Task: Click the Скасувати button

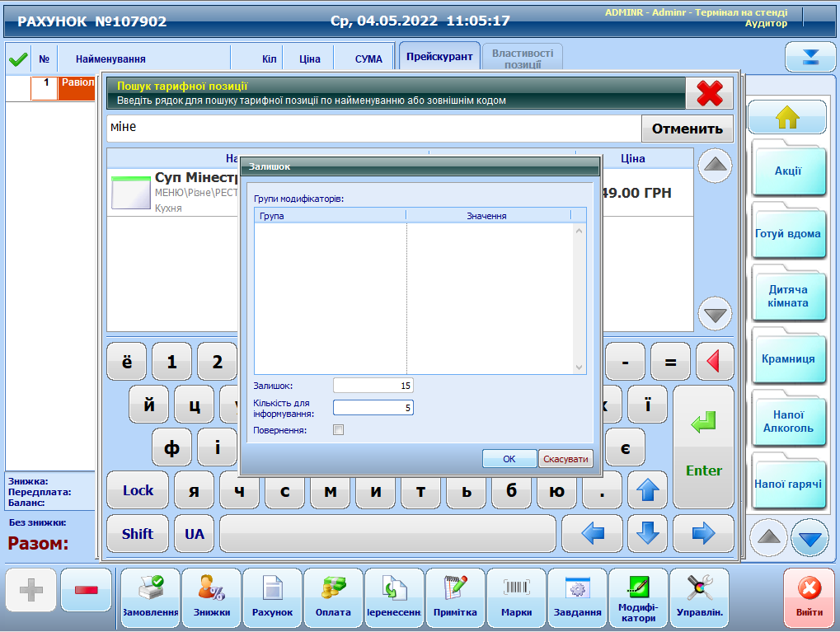Action: tap(565, 459)
